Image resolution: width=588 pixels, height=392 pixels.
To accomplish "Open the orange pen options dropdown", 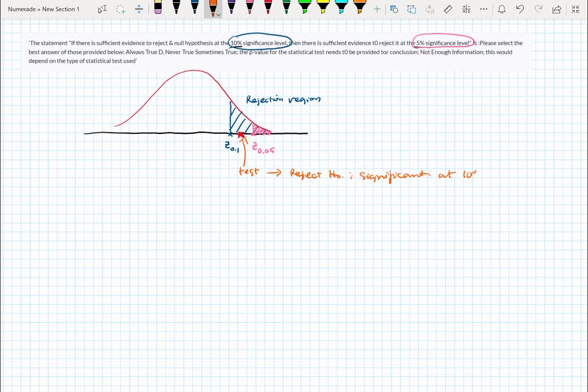I will click(x=217, y=14).
